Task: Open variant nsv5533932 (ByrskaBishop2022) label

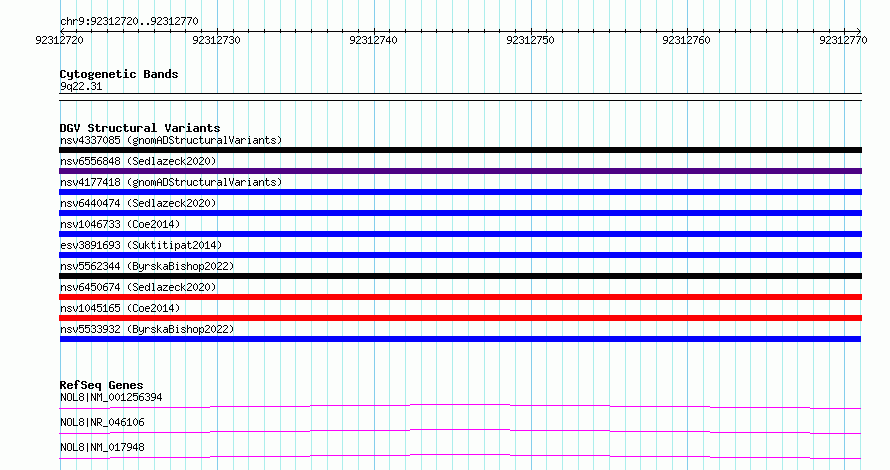Action: pyautogui.click(x=147, y=329)
